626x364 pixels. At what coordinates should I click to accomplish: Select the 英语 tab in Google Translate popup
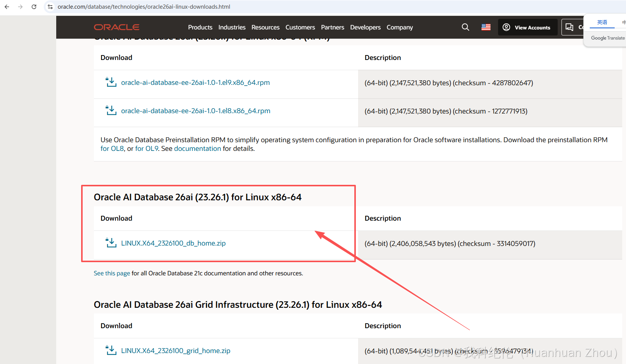tap(602, 22)
